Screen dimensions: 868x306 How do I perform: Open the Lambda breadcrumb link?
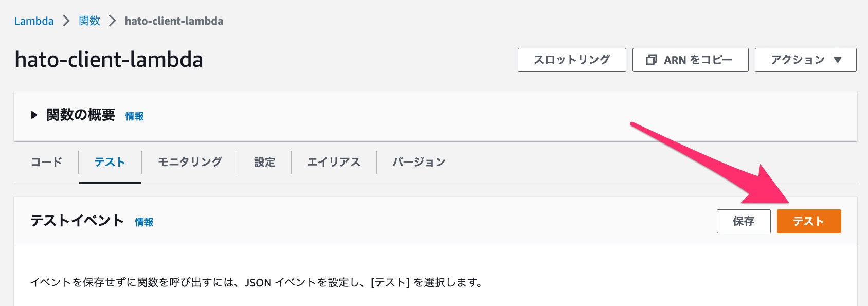pos(34,21)
